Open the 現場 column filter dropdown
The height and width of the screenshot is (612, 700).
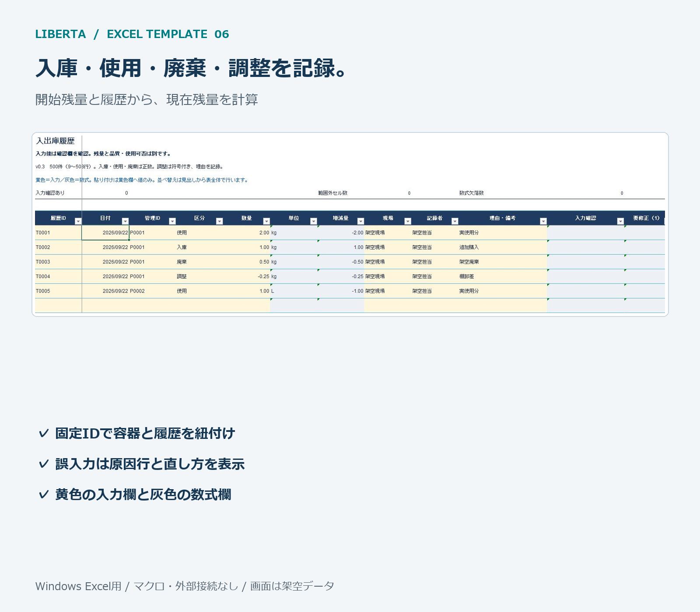408,221
